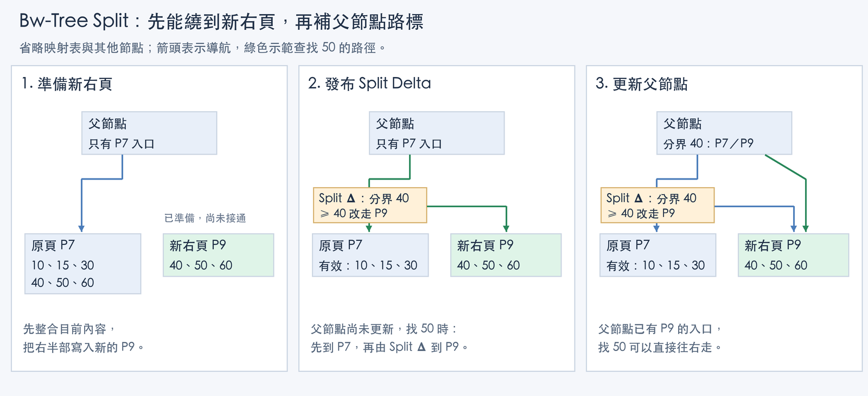Select 父節點 只有 P7 入口 box in step 2
This screenshot has height=396, width=868.
[437, 133]
